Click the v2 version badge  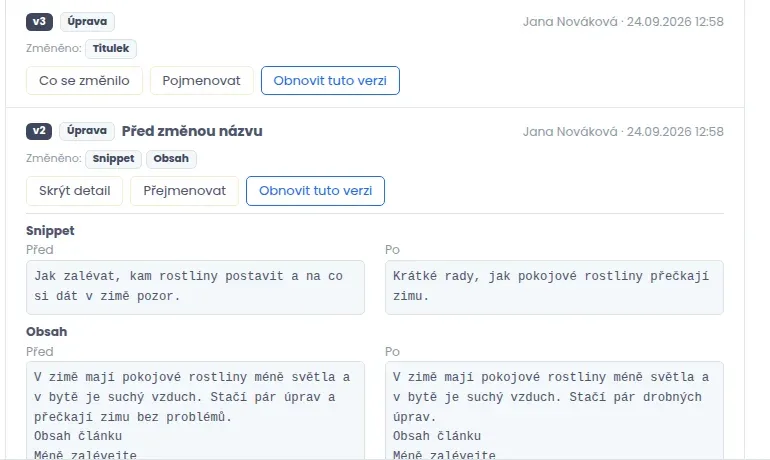click(39, 131)
